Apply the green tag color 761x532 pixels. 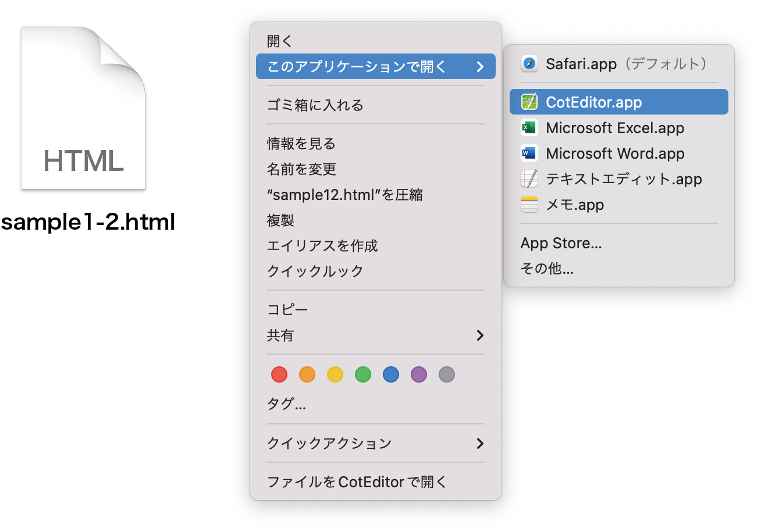pyautogui.click(x=363, y=374)
